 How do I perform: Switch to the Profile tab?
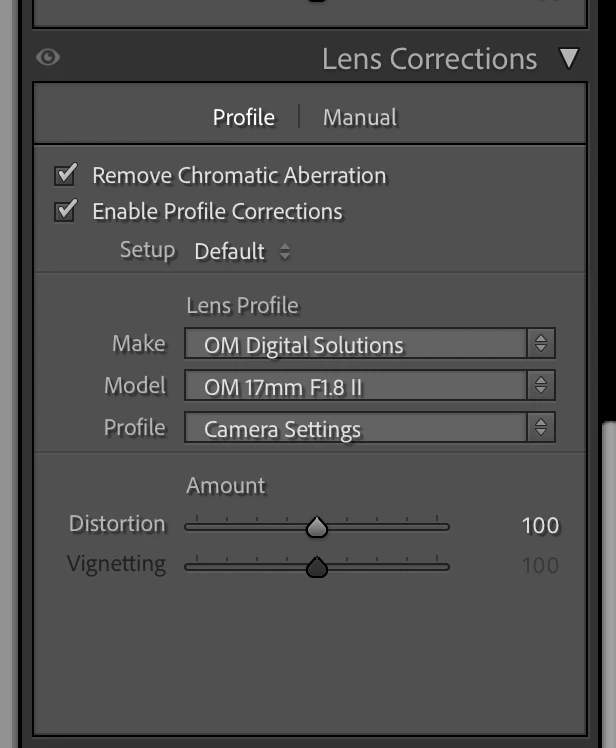pos(244,117)
